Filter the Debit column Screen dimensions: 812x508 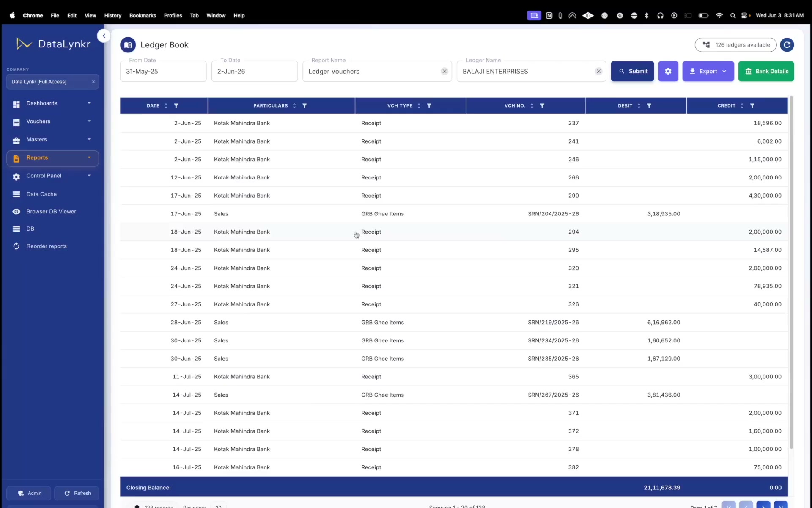649,106
